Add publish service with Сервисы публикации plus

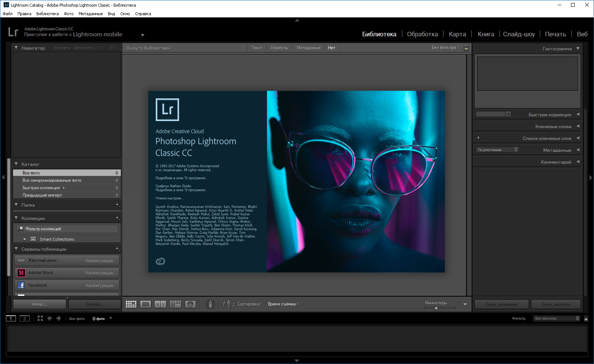117,249
